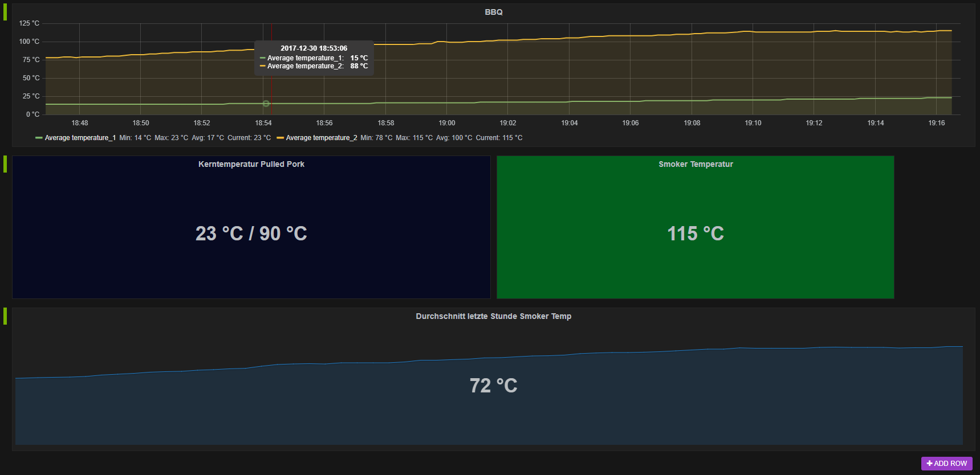Click the 100 °C y-axis label
Screen dimensions: 980x475
tap(29, 42)
